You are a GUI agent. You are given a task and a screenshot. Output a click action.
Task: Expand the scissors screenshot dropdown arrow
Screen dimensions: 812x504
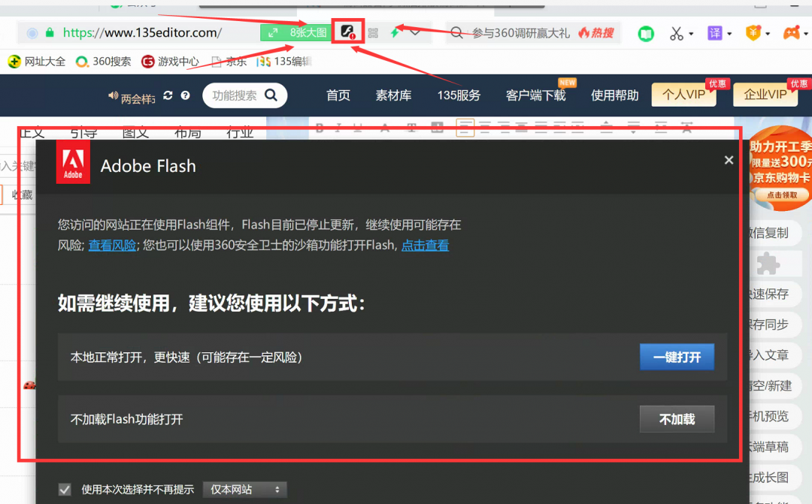(692, 34)
